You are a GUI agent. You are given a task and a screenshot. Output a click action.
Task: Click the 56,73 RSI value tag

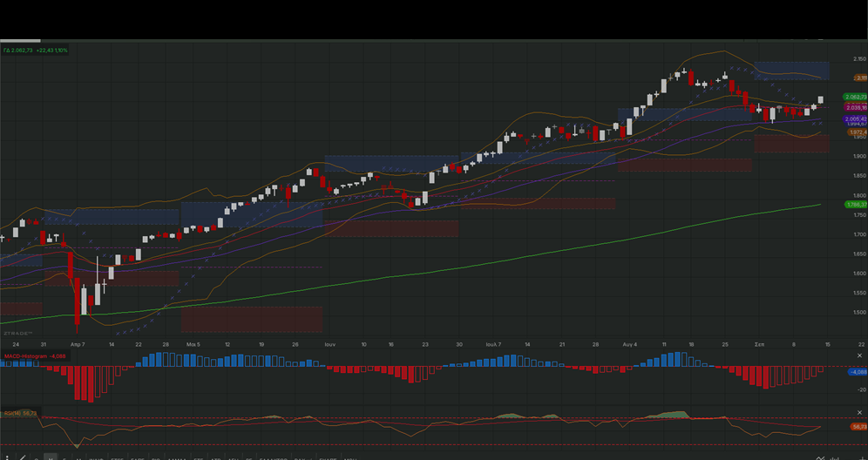(x=859, y=427)
